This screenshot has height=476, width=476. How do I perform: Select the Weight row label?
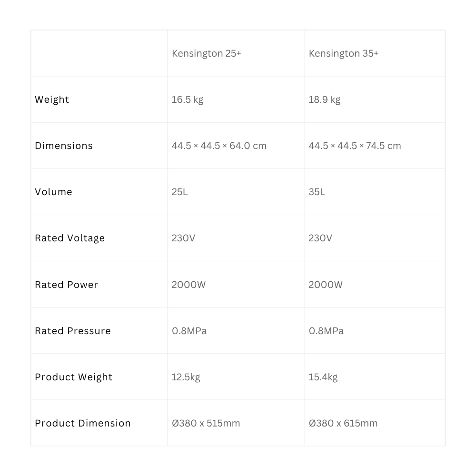pyautogui.click(x=52, y=99)
